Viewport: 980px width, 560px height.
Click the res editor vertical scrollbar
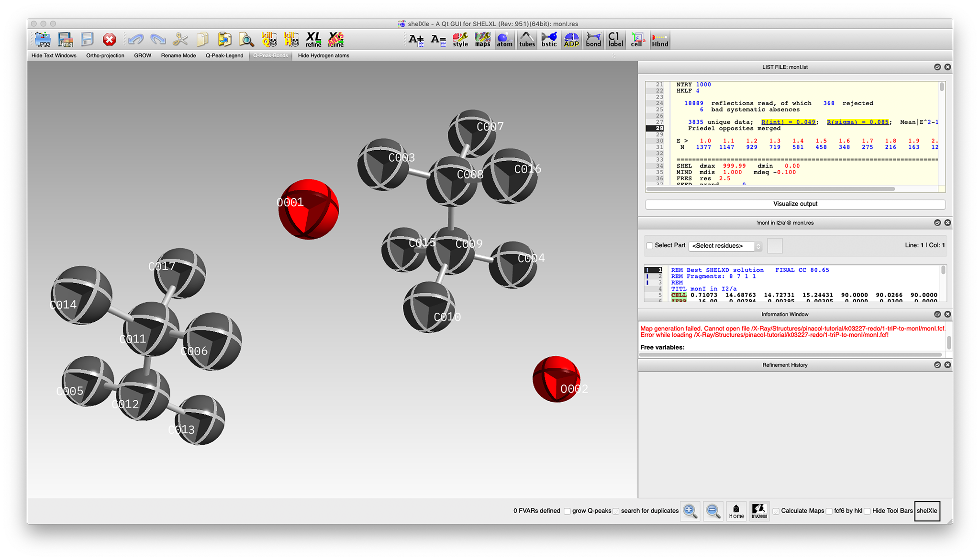coord(943,271)
